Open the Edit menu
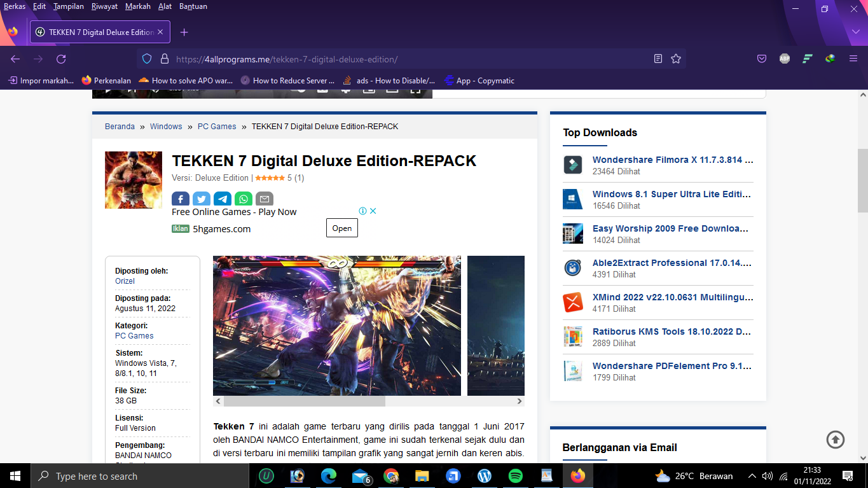Viewport: 868px width, 488px height. point(39,6)
